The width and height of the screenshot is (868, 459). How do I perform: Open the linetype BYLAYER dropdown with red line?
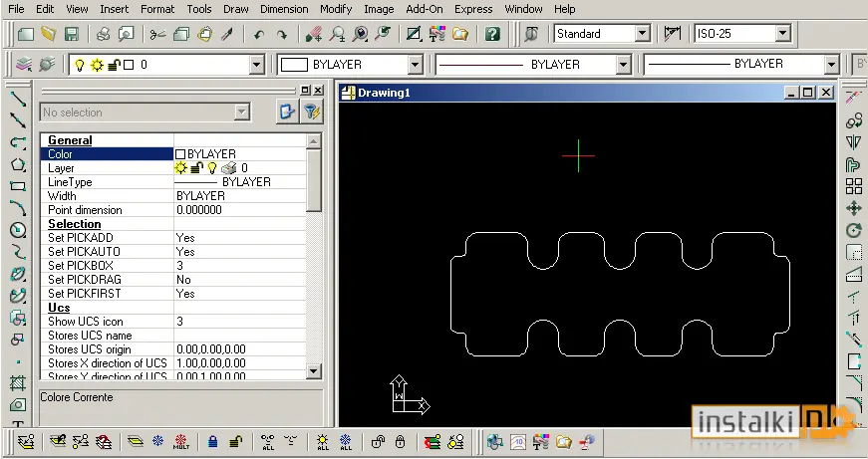[623, 65]
